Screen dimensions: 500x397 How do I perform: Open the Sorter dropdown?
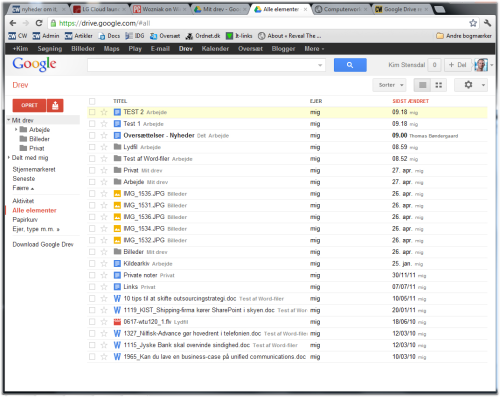coord(389,85)
